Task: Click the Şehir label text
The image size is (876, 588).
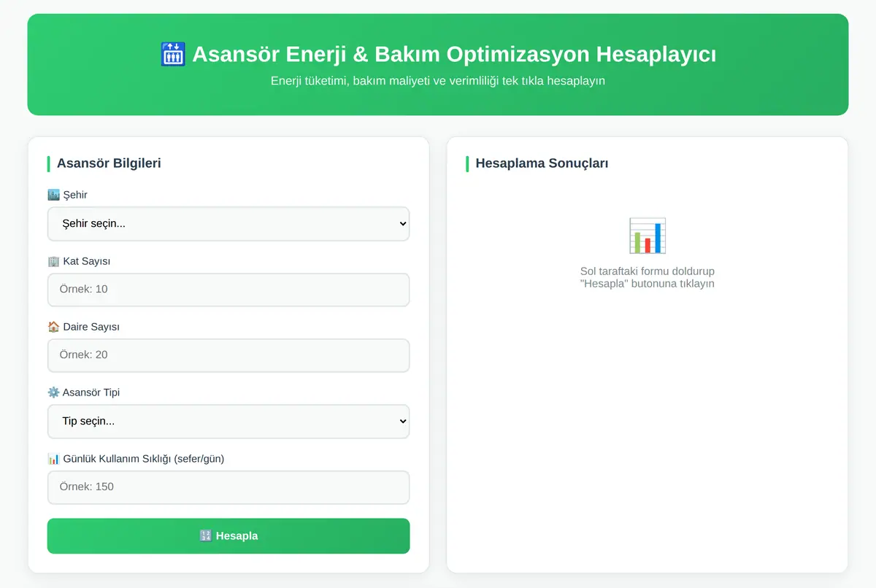Action: click(x=75, y=195)
